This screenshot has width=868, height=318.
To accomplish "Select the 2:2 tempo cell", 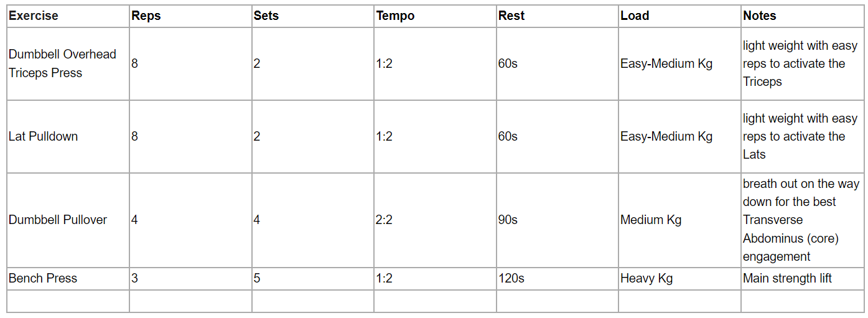I will (x=385, y=220).
